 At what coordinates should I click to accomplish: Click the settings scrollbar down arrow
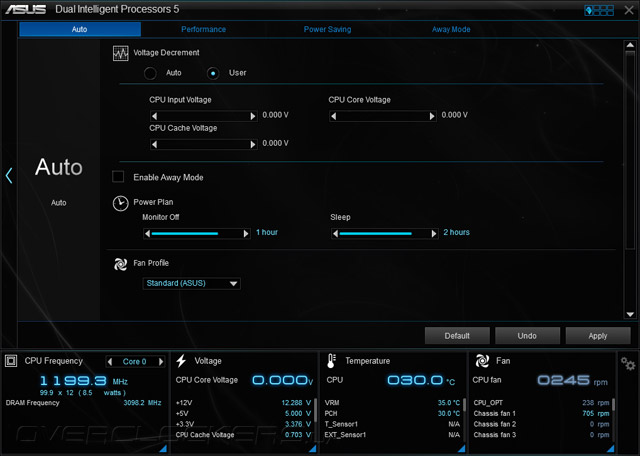tap(630, 314)
